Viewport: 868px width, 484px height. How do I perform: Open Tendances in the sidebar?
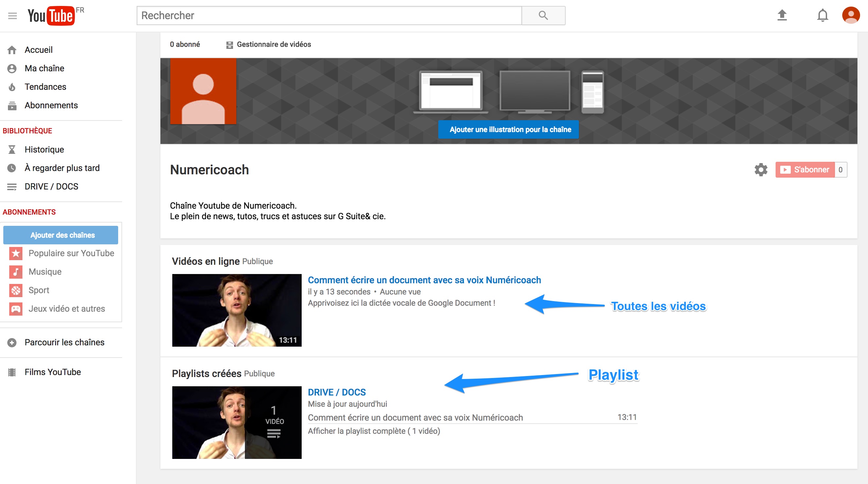click(x=46, y=87)
